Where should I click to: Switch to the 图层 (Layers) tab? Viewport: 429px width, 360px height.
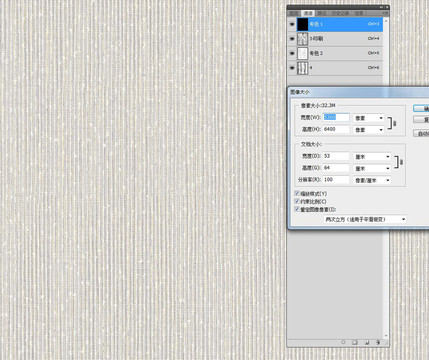(294, 13)
